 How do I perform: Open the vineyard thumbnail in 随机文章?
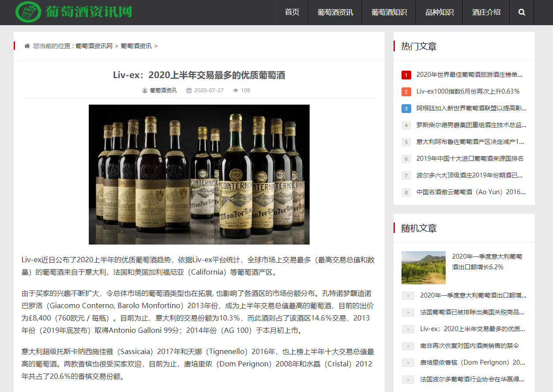click(424, 268)
